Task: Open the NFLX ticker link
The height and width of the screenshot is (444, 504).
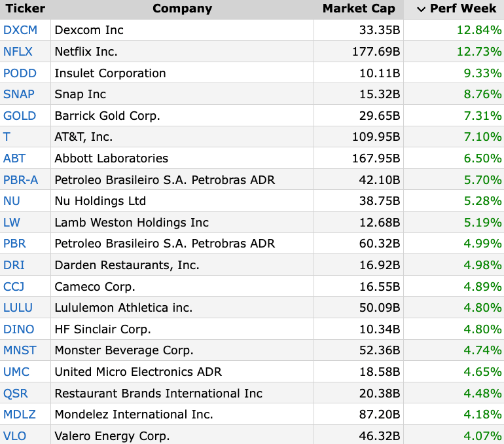Action: click(x=18, y=52)
